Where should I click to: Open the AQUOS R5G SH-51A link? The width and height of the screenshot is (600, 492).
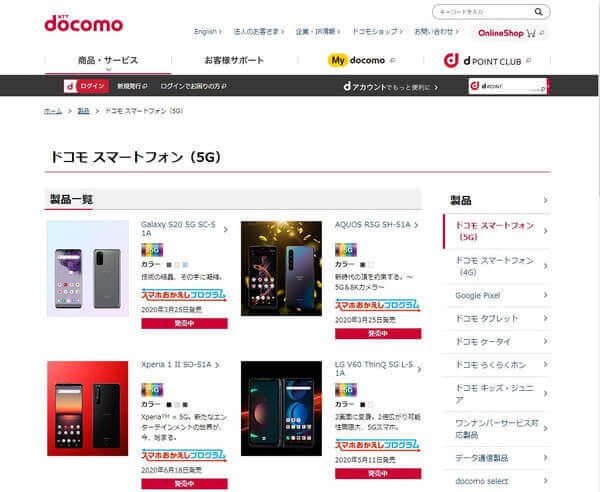372,225
